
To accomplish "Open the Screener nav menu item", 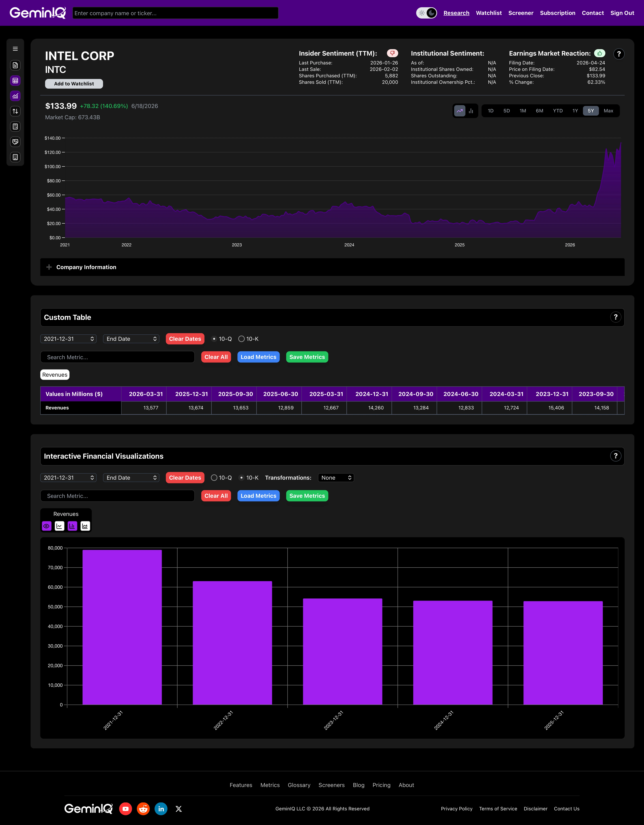I will click(521, 13).
